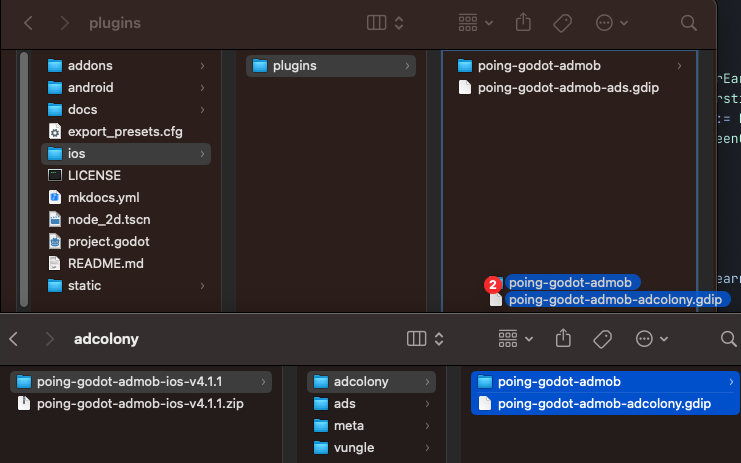Click Share icon in plugins window toolbar
741x463 pixels.
click(x=523, y=22)
